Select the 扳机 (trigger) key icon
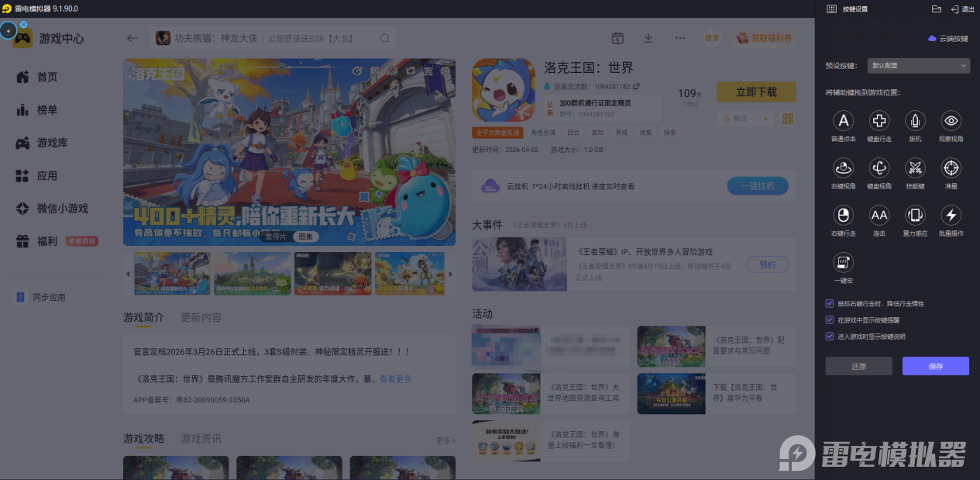980x480 pixels. point(915,120)
